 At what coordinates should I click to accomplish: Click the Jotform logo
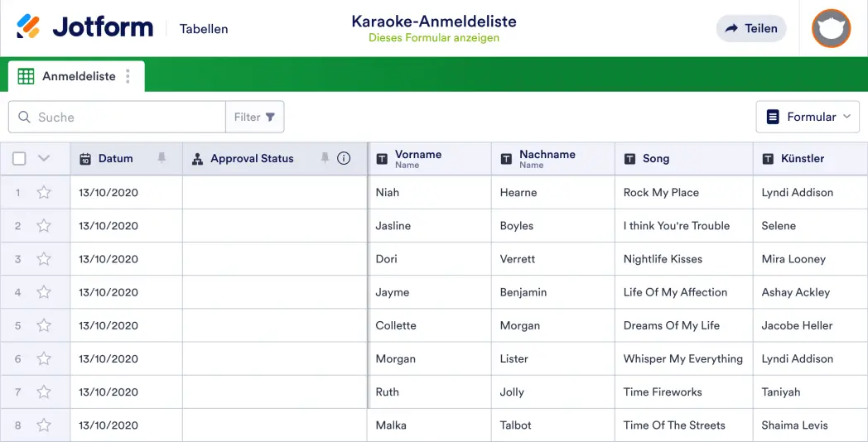click(85, 27)
